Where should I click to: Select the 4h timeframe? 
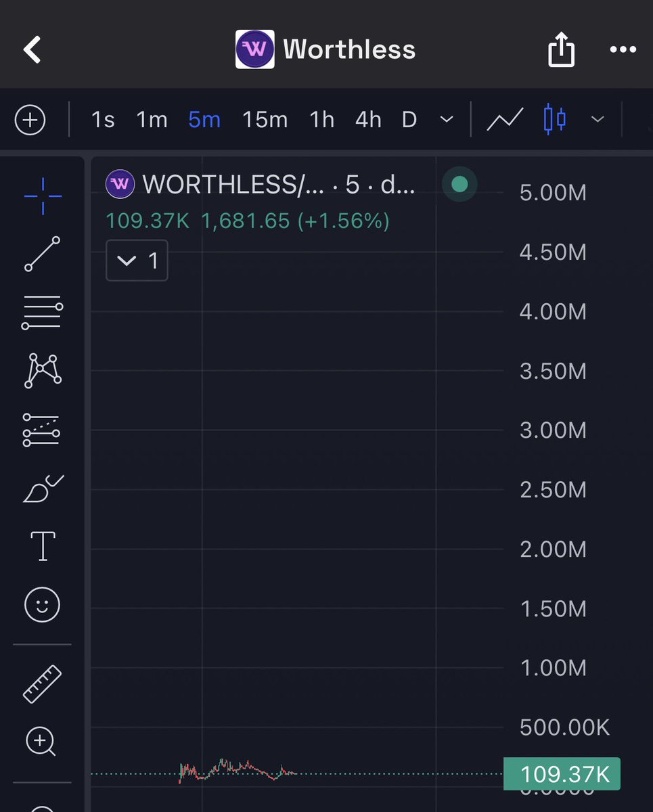pos(368,120)
